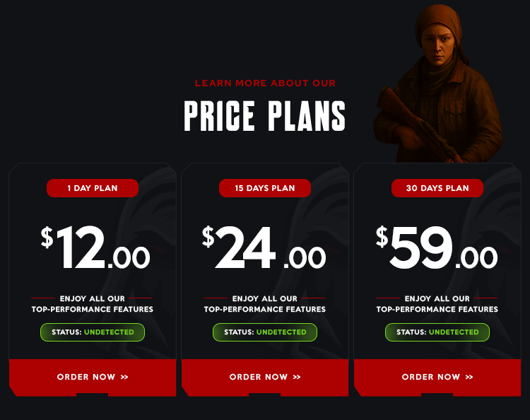530x420 pixels.
Task: Click the $12.00 price
Action: tap(95, 248)
